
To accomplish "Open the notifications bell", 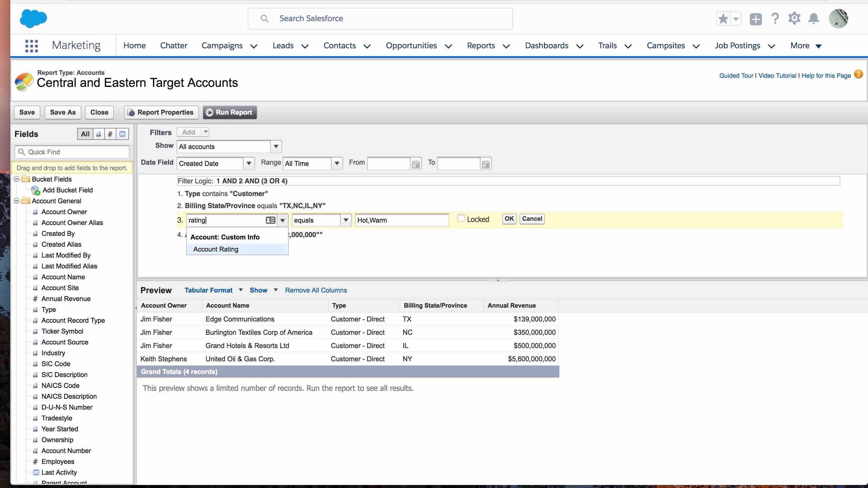I will click(813, 18).
